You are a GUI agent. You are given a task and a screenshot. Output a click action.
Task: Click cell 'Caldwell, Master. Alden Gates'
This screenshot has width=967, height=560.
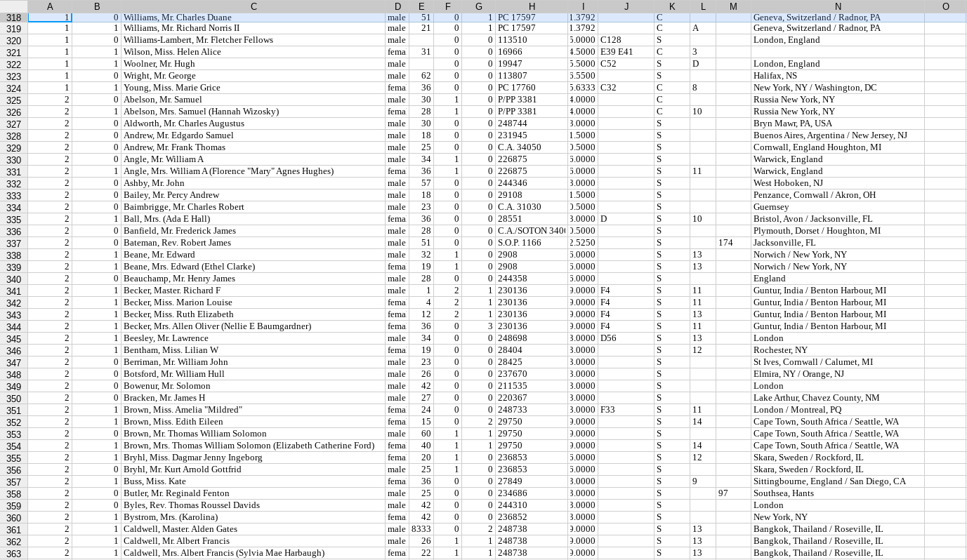(x=254, y=529)
